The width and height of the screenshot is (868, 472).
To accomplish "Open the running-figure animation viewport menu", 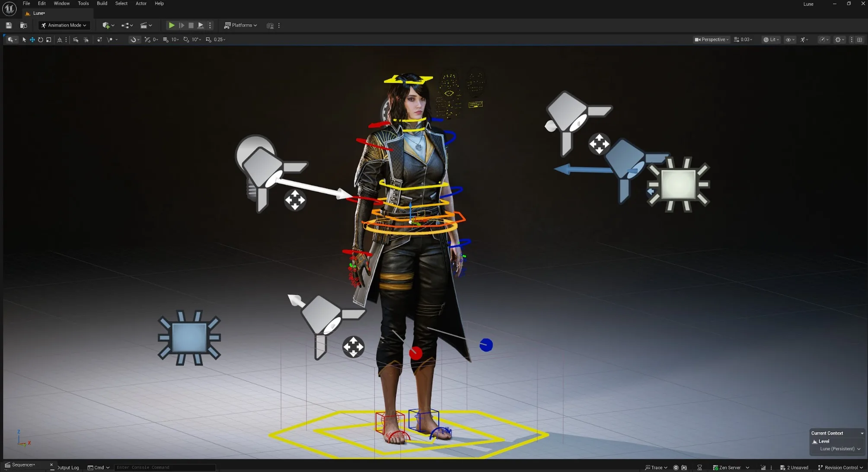I will tap(804, 40).
